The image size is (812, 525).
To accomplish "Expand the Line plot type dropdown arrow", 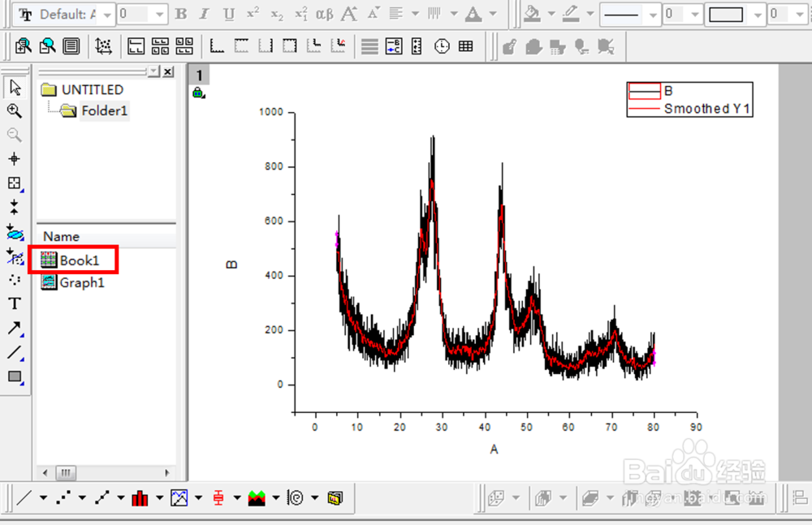I will [44, 498].
